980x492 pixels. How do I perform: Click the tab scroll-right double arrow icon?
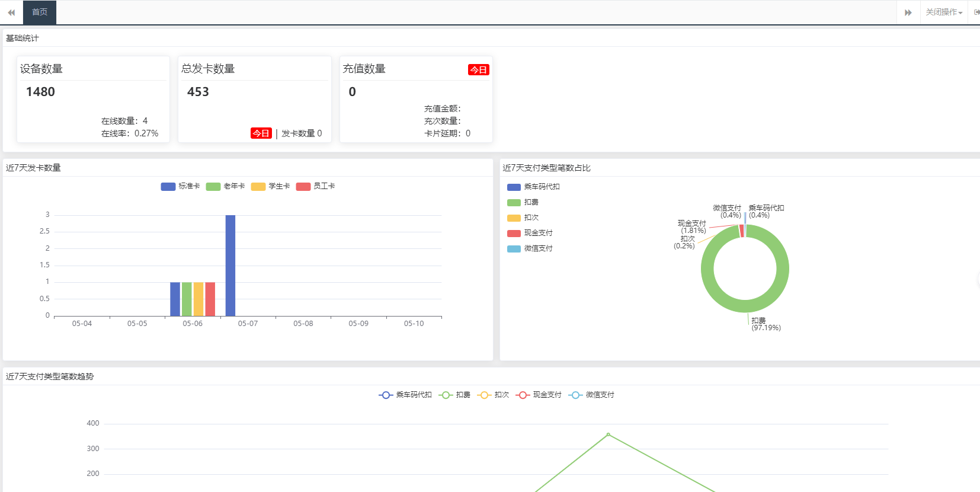[908, 12]
